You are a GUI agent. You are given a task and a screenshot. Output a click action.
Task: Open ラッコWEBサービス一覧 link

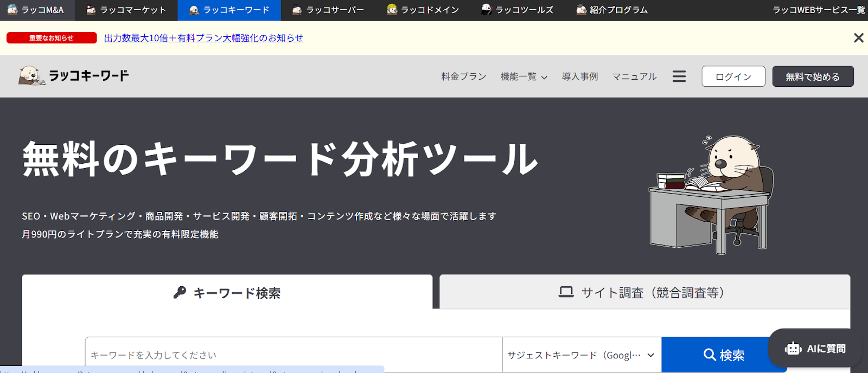(819, 10)
